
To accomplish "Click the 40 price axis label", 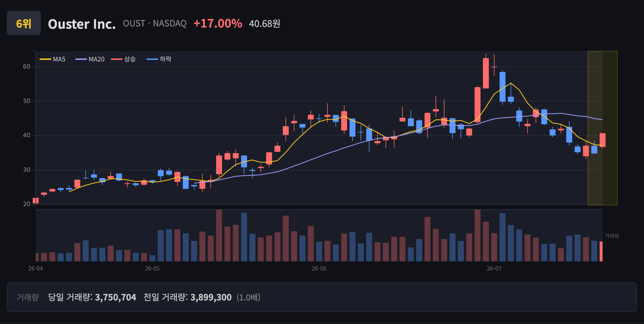I will tap(26, 135).
